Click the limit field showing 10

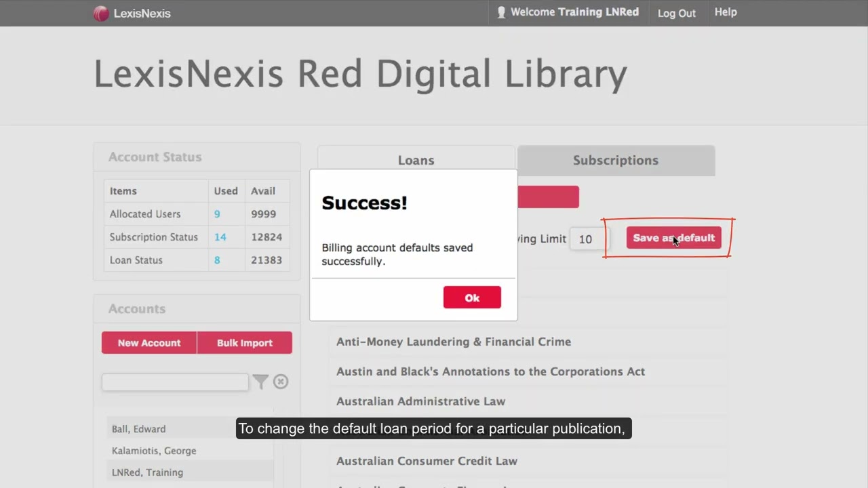tap(589, 239)
